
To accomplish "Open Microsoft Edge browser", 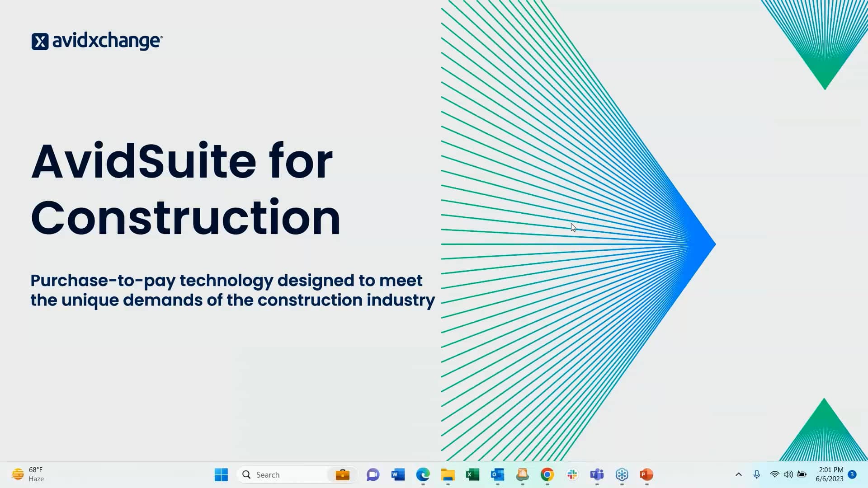I will [x=422, y=474].
